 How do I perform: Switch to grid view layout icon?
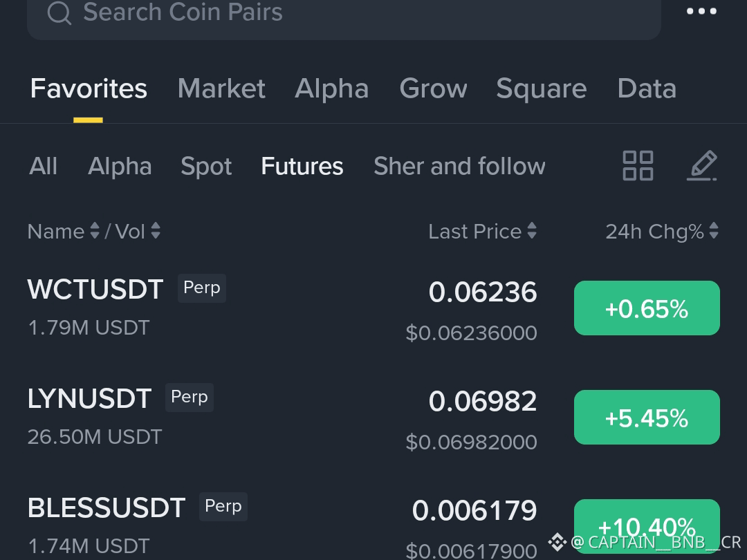[x=638, y=166]
